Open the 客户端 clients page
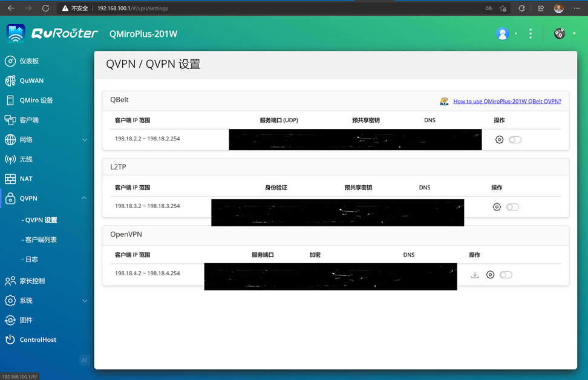Screen dimensions: 588x380 coord(29,120)
